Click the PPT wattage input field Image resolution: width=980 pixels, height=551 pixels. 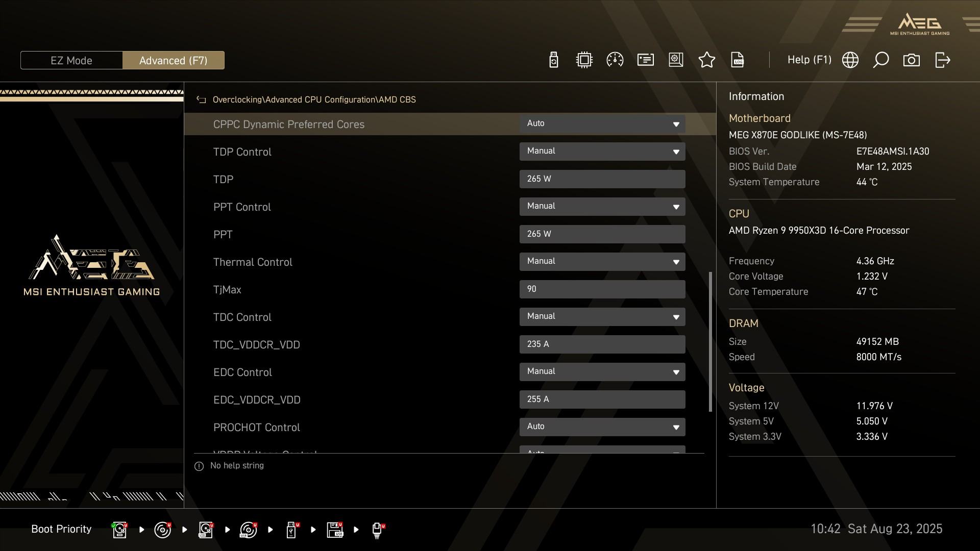(602, 234)
